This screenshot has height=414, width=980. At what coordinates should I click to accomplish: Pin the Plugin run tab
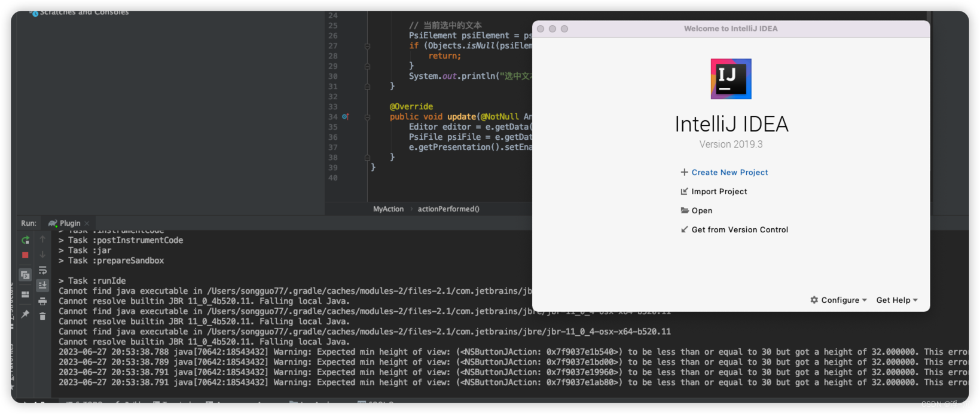pyautogui.click(x=25, y=314)
